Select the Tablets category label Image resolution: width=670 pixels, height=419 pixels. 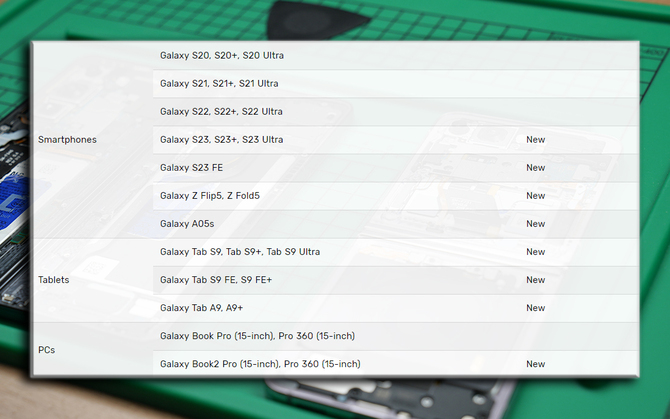[x=53, y=280]
